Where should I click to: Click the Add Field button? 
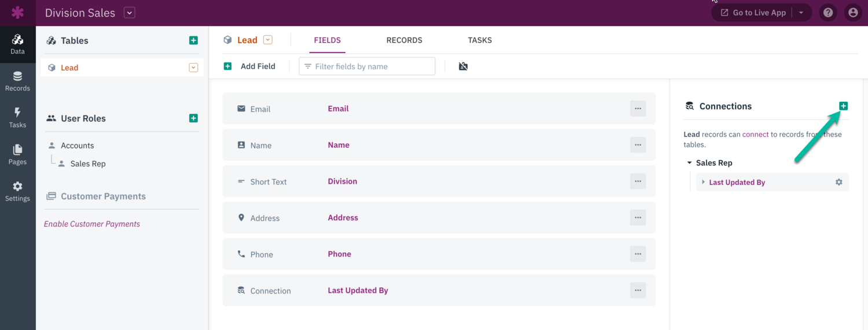pos(250,66)
